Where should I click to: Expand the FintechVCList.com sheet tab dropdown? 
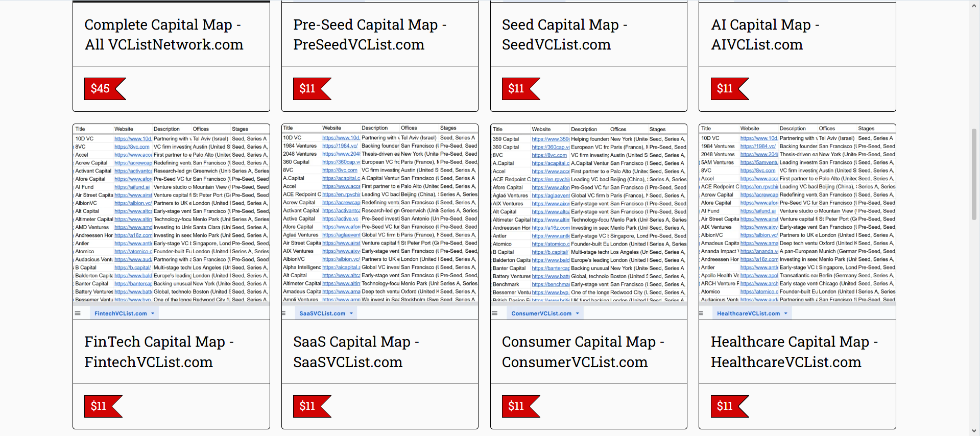click(153, 313)
